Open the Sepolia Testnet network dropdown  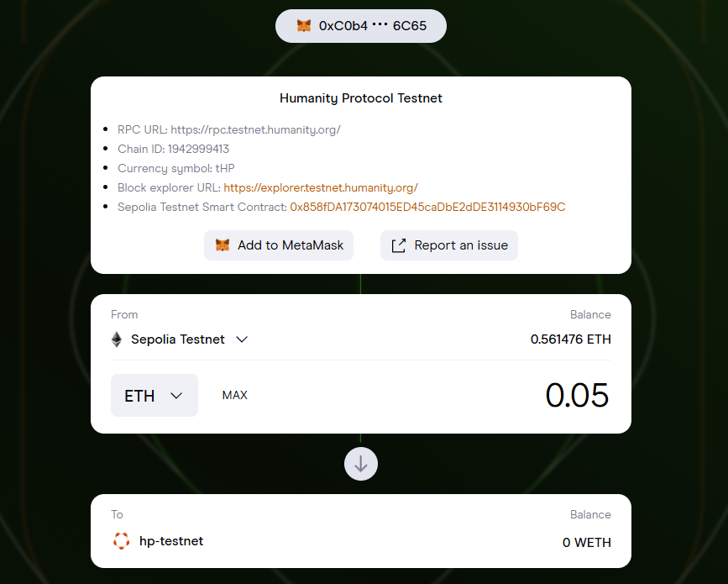(x=178, y=339)
